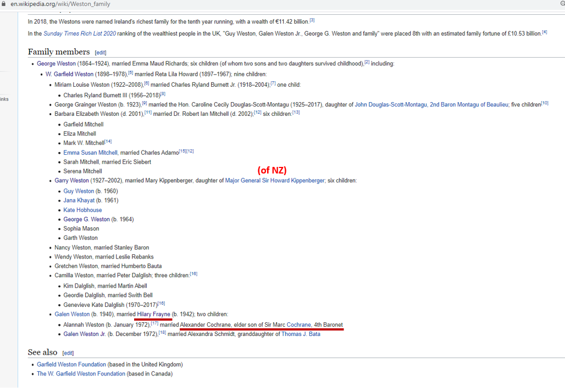
Task: Open footnote [7] after Charles Ryland Burnett Jr.
Action: coord(273,83)
